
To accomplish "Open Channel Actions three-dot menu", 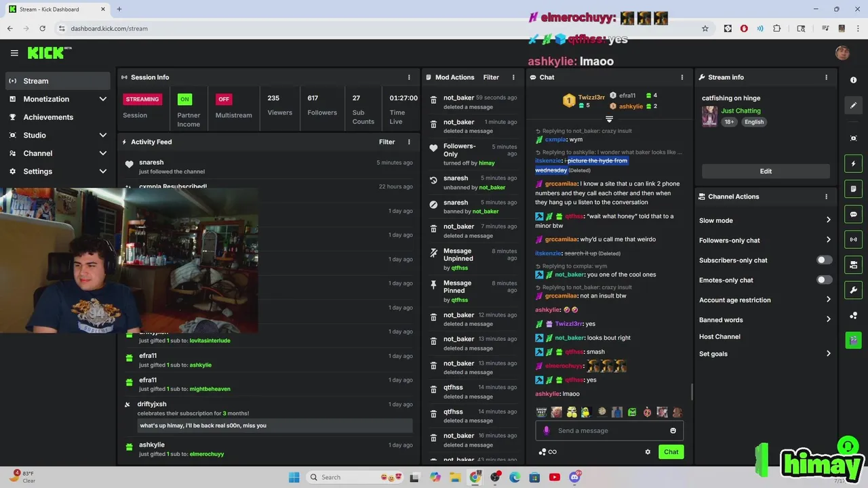I will point(826,197).
